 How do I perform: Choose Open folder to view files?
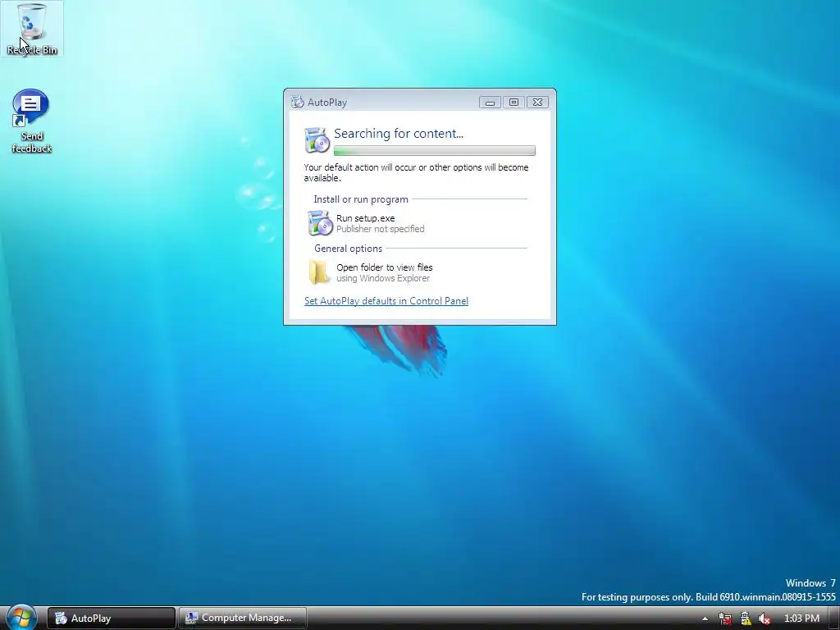[418, 272]
